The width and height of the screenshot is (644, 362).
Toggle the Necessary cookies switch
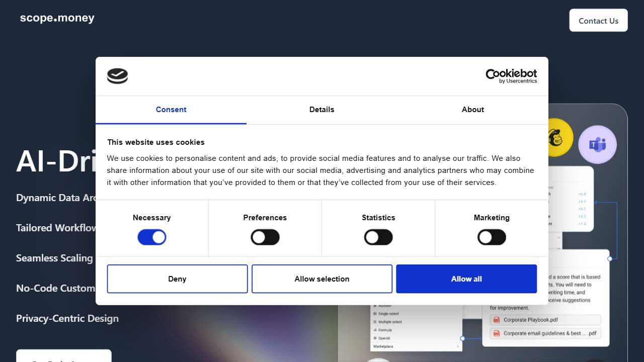click(x=152, y=237)
